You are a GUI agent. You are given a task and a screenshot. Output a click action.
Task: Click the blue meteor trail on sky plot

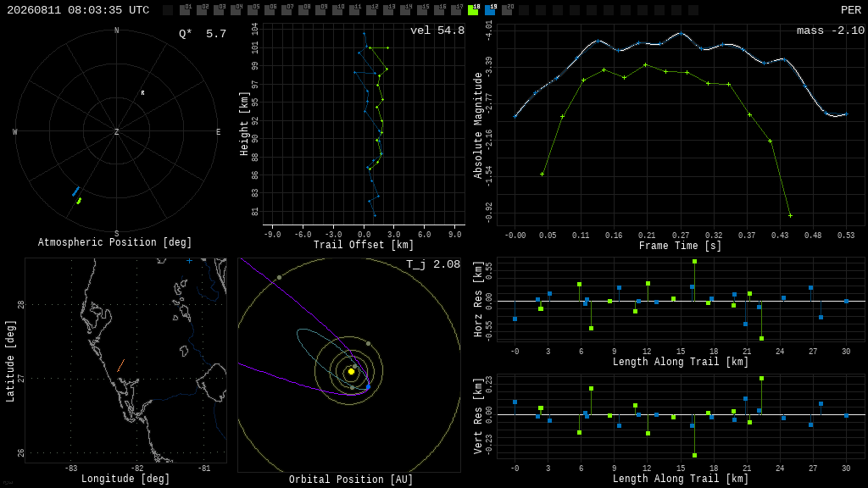click(x=75, y=191)
